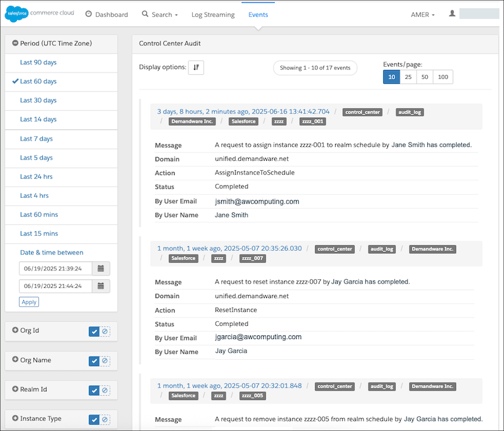The height and width of the screenshot is (431, 504).
Task: Expand the Org Id filter
Action: (x=15, y=330)
